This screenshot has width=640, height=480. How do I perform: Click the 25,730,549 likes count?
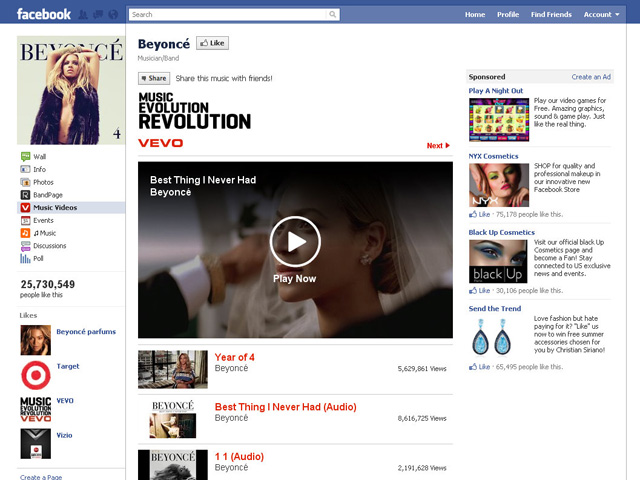coord(48,284)
